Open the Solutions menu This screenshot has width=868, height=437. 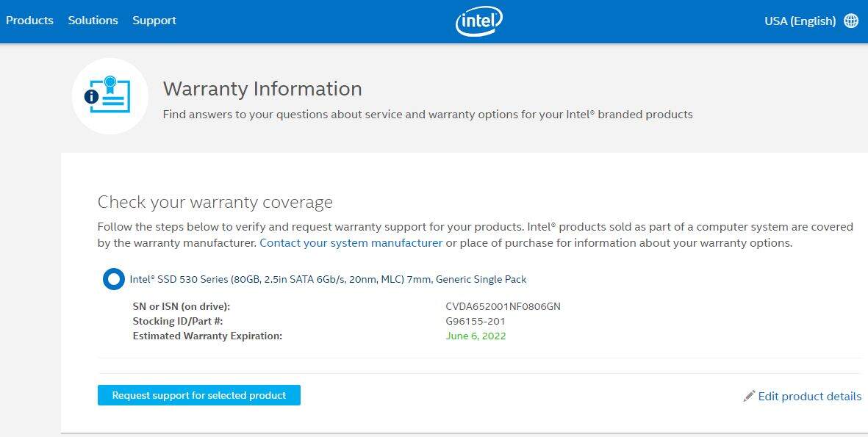pos(93,21)
